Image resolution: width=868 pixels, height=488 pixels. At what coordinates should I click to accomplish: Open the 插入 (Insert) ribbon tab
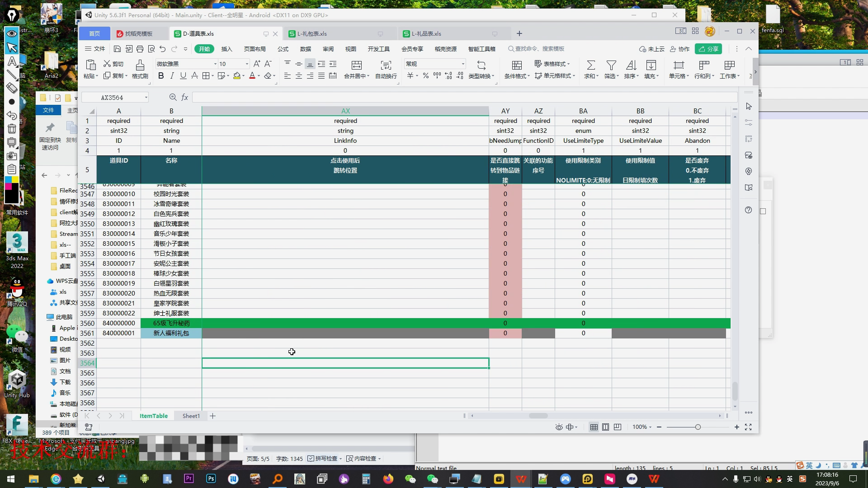(226, 49)
